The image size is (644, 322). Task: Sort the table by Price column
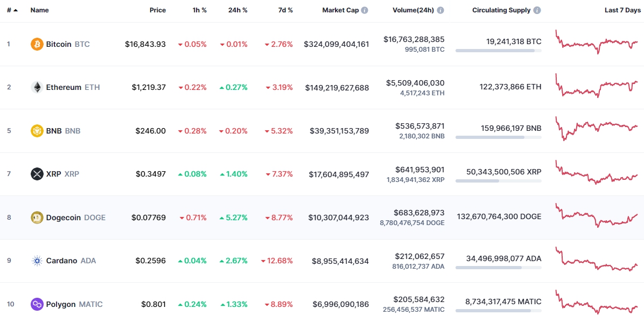click(158, 10)
